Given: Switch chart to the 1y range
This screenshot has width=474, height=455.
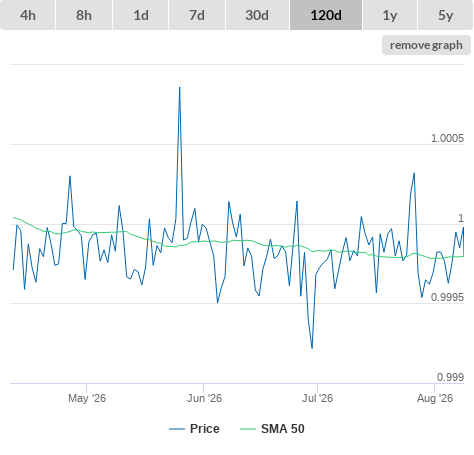Looking at the screenshot, I should 390,15.
